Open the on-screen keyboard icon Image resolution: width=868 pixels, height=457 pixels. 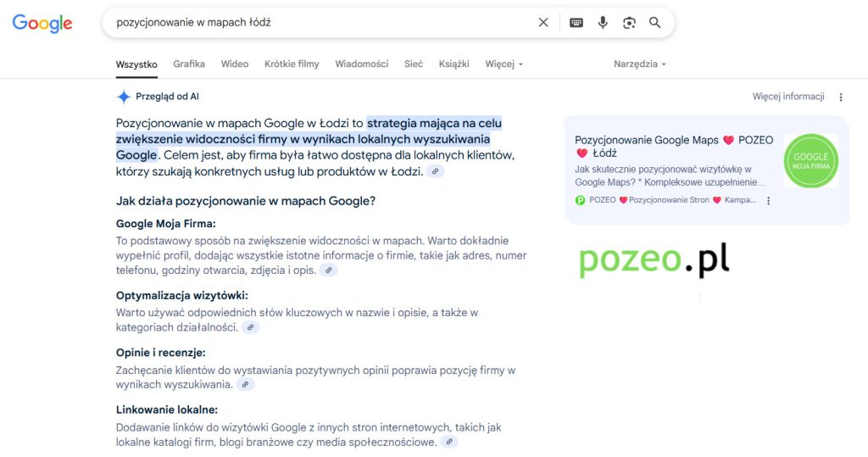tap(576, 22)
